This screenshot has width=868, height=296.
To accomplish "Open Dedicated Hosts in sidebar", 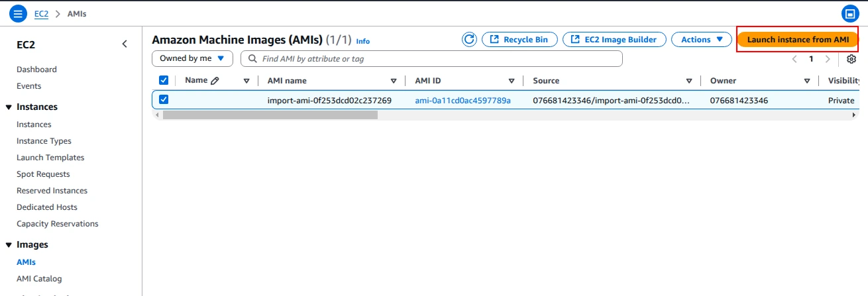I will pyautogui.click(x=47, y=207).
